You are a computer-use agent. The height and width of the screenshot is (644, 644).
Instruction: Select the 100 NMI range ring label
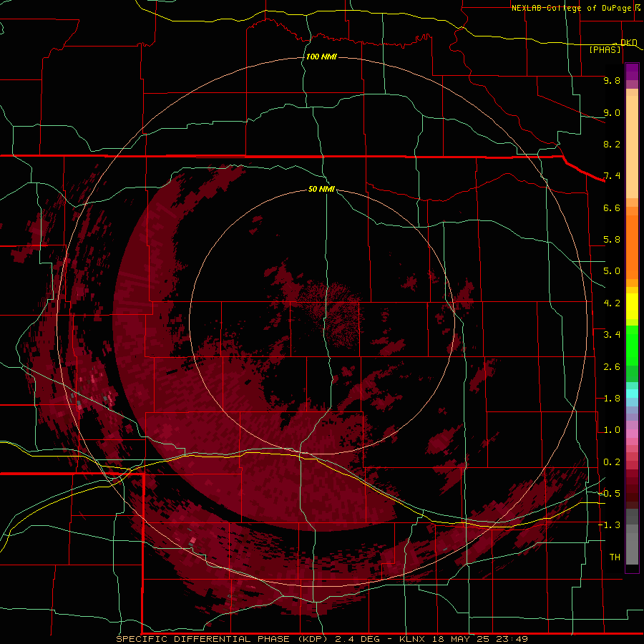[x=321, y=57]
